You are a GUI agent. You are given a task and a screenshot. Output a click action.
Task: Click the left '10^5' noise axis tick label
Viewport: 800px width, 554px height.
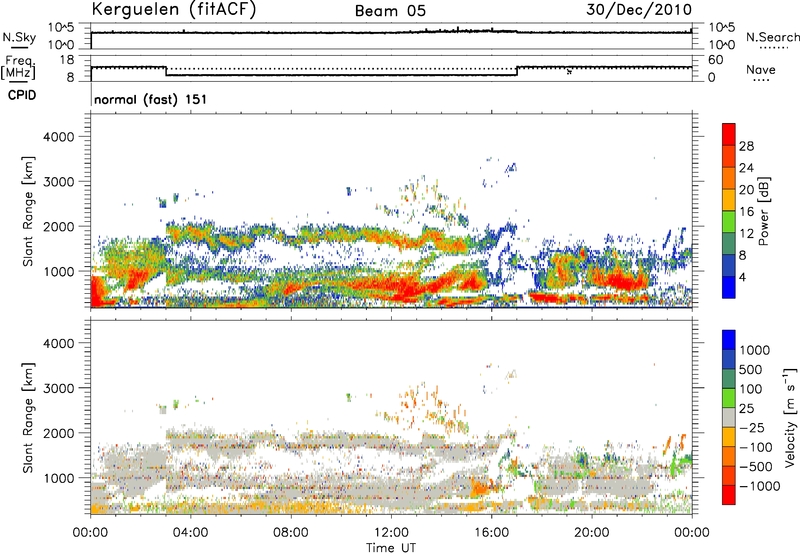coord(61,28)
